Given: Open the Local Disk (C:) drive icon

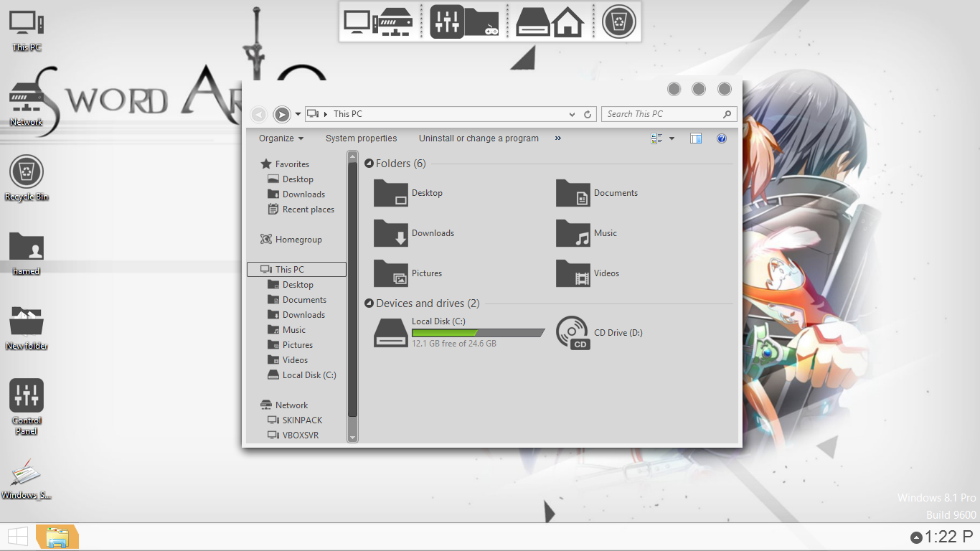Looking at the screenshot, I should tap(391, 334).
